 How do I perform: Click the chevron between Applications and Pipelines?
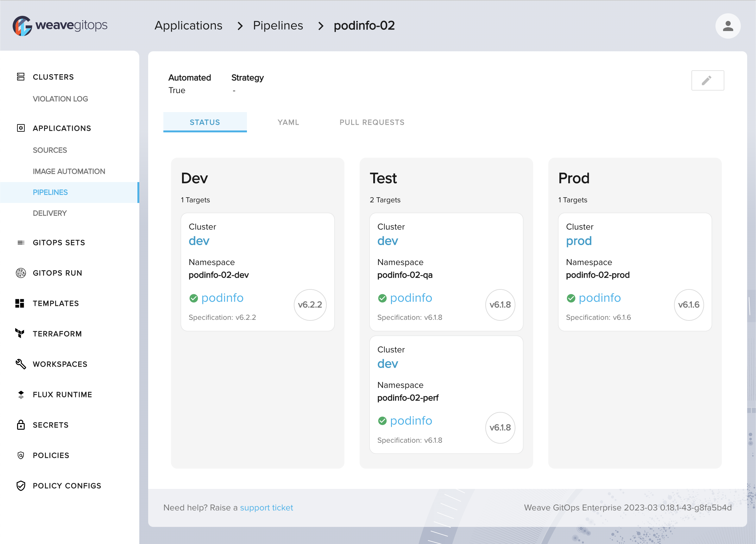240,26
